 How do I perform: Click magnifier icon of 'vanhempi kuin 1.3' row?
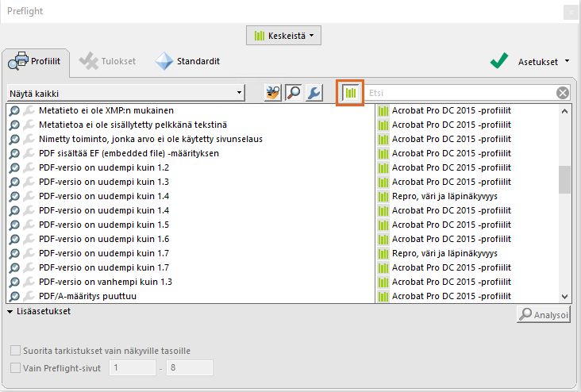pos(14,282)
